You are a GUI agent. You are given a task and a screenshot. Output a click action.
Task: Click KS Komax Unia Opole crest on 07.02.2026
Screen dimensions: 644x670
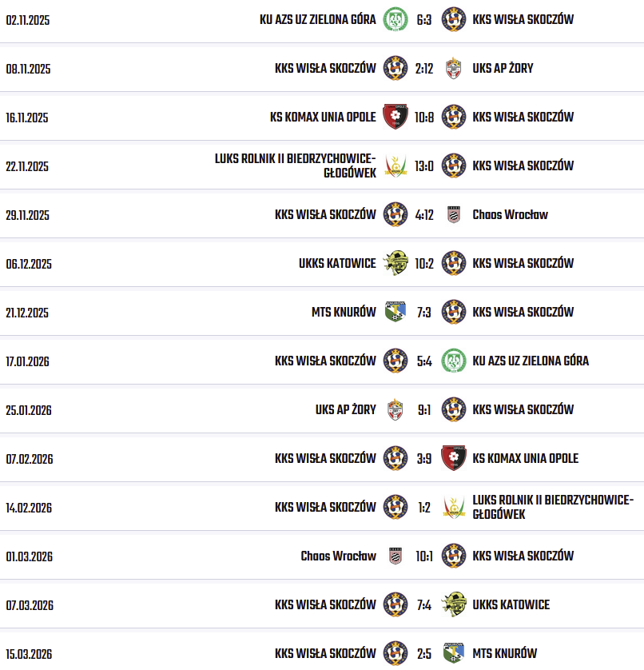[453, 458]
